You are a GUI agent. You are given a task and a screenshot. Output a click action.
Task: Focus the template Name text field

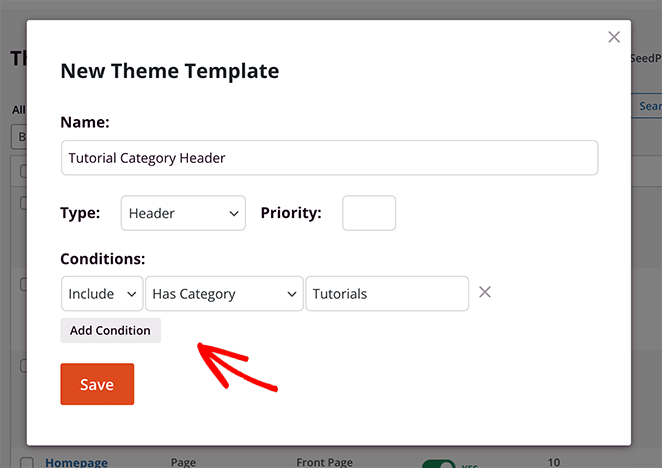[329, 158]
